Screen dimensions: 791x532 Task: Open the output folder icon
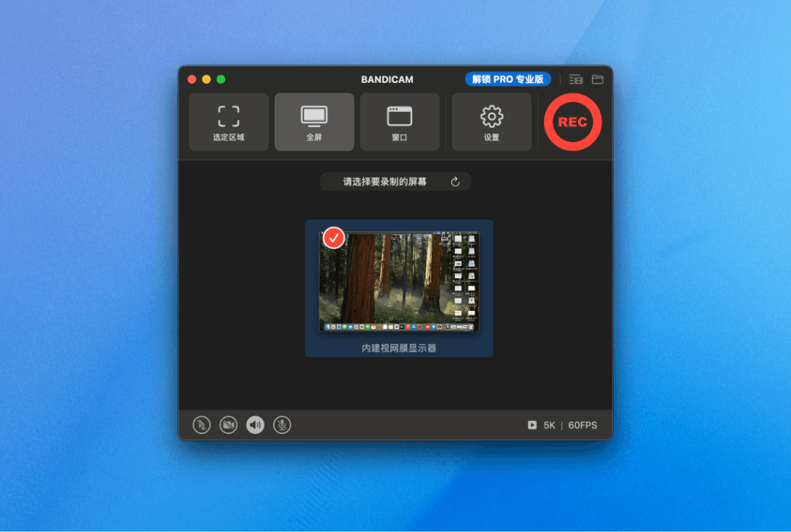(597, 79)
